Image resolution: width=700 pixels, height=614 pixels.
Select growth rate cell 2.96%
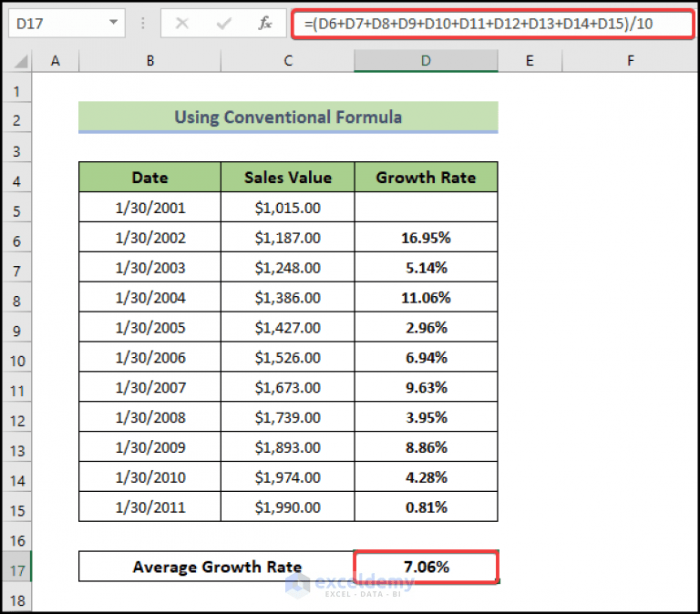coord(426,327)
